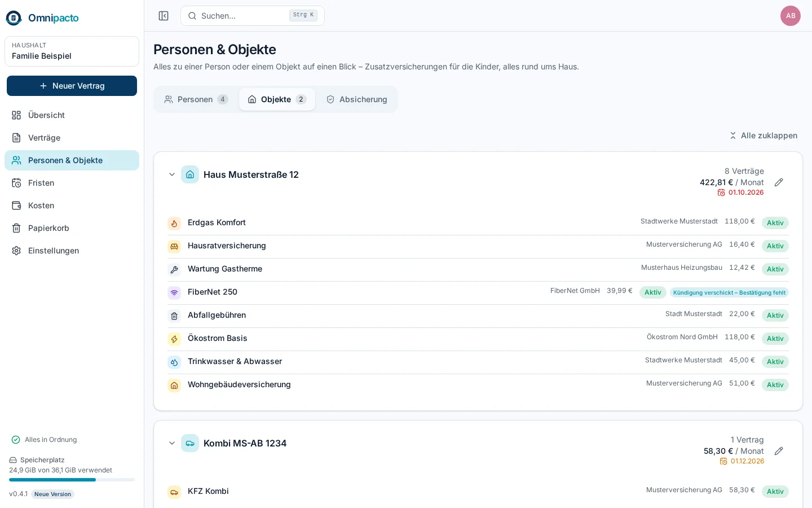
Task: Create a new contract with Neuer Vertrag
Action: (x=72, y=86)
